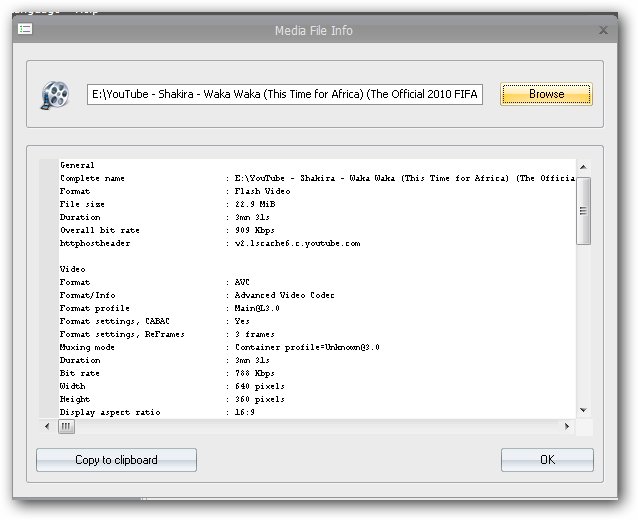The image size is (638, 520).
Task: Click the 'Overall bit rate' label
Action: [100, 230]
